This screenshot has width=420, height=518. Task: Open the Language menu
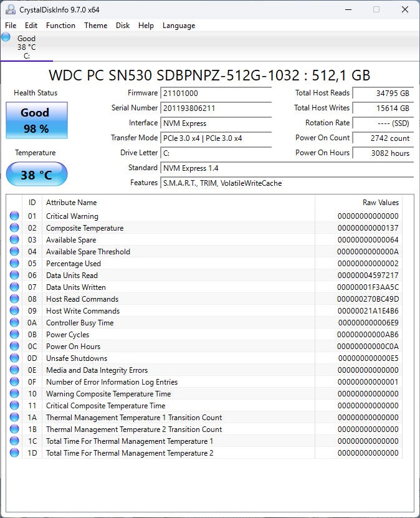(179, 26)
